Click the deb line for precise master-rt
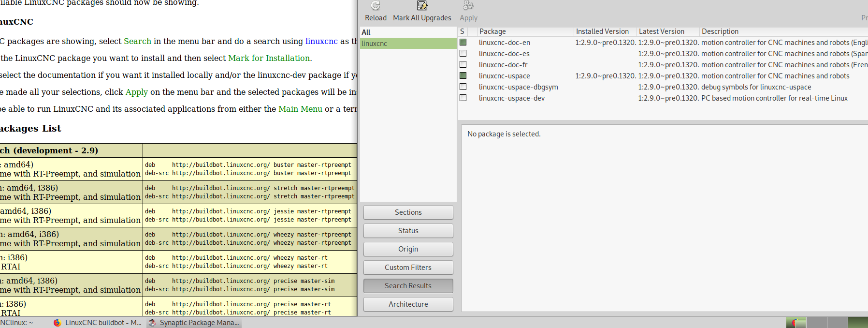Image resolution: width=868 pixels, height=328 pixels. coord(238,304)
